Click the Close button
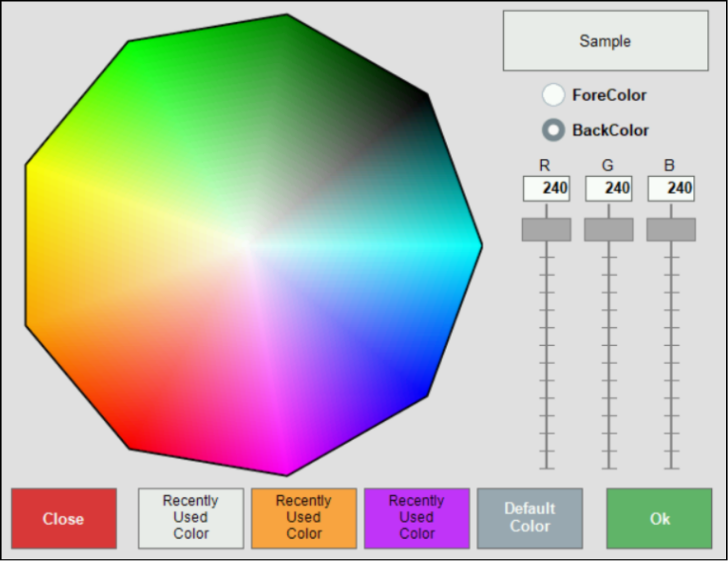The height and width of the screenshot is (562, 728). coord(63,519)
